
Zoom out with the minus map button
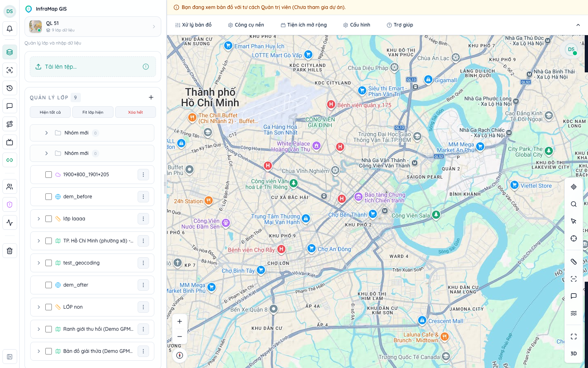(180, 337)
